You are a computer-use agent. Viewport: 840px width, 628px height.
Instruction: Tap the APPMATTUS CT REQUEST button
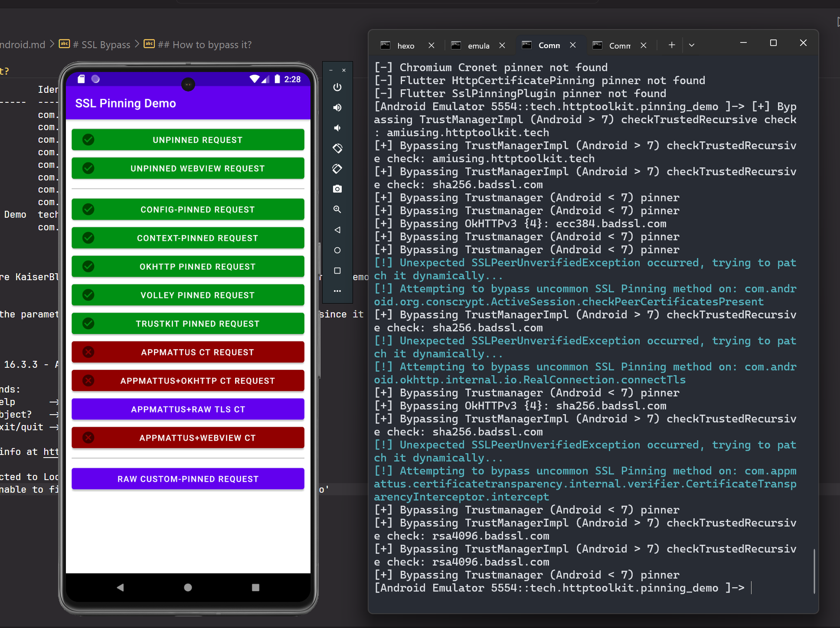(188, 352)
